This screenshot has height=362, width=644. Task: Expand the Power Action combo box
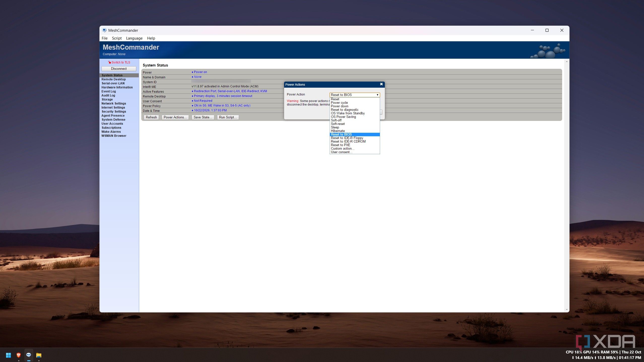click(x=354, y=95)
